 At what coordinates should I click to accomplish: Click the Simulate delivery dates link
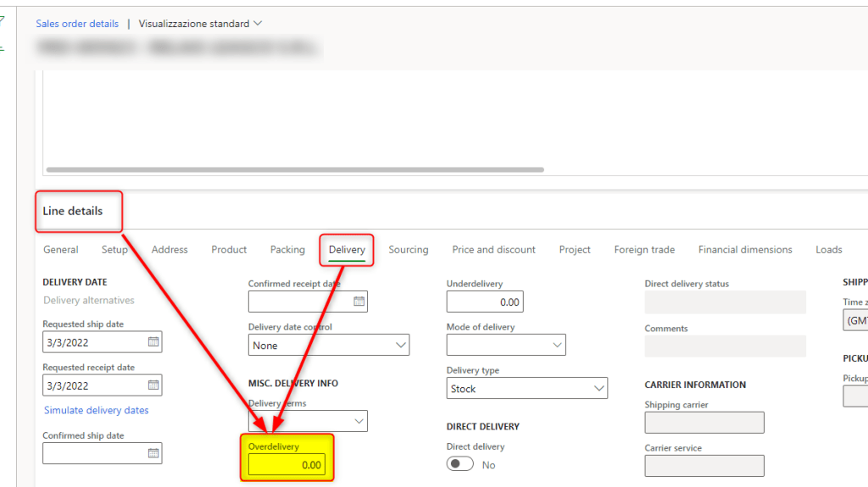pos(96,410)
